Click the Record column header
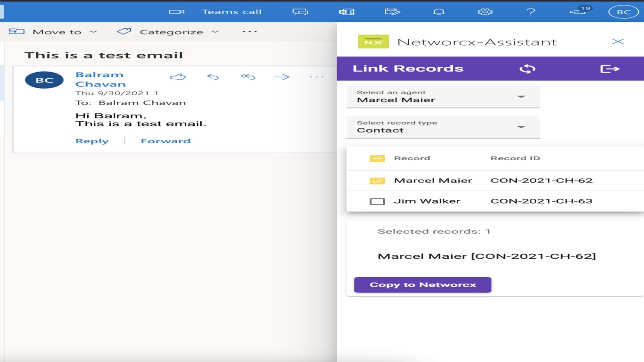 (x=412, y=158)
